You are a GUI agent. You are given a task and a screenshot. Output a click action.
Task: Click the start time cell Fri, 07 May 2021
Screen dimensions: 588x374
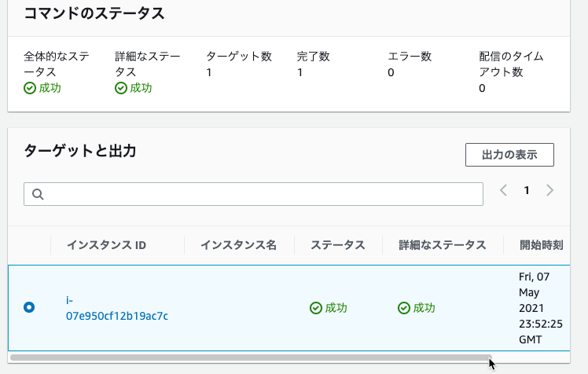tap(541, 308)
